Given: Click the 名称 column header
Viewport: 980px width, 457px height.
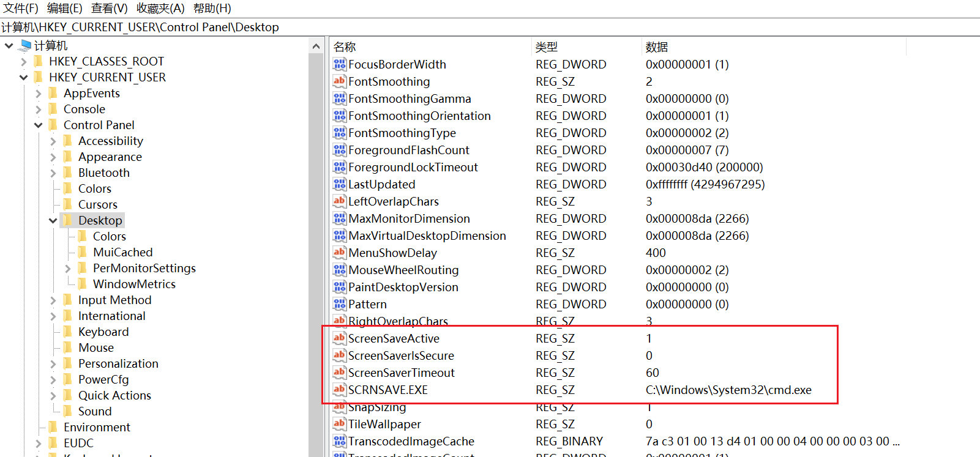Looking at the screenshot, I should point(345,47).
